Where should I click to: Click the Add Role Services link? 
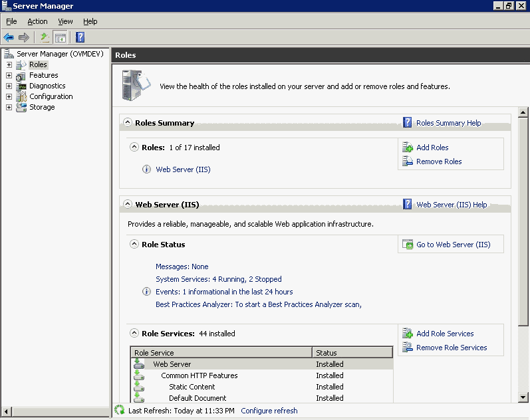pyautogui.click(x=445, y=334)
